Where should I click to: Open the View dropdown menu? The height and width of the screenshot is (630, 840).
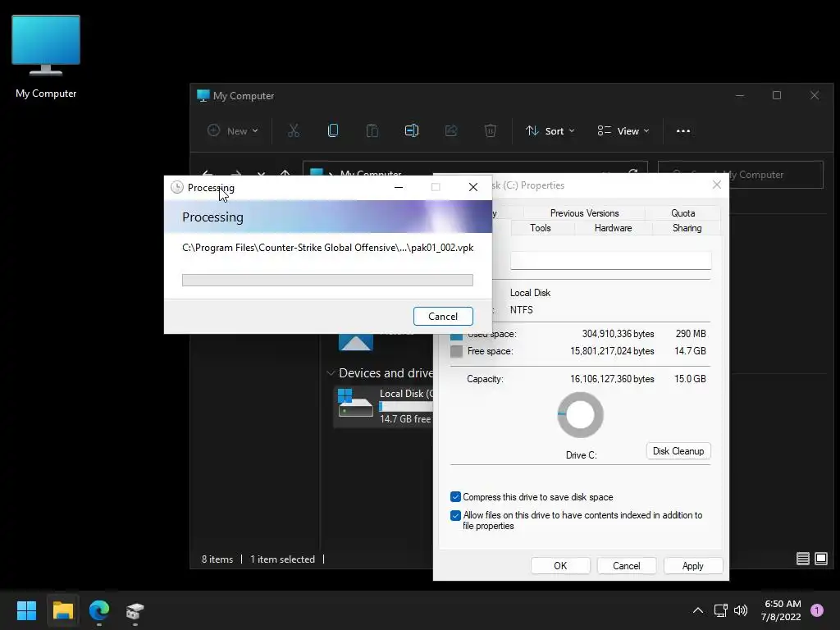pyautogui.click(x=623, y=130)
